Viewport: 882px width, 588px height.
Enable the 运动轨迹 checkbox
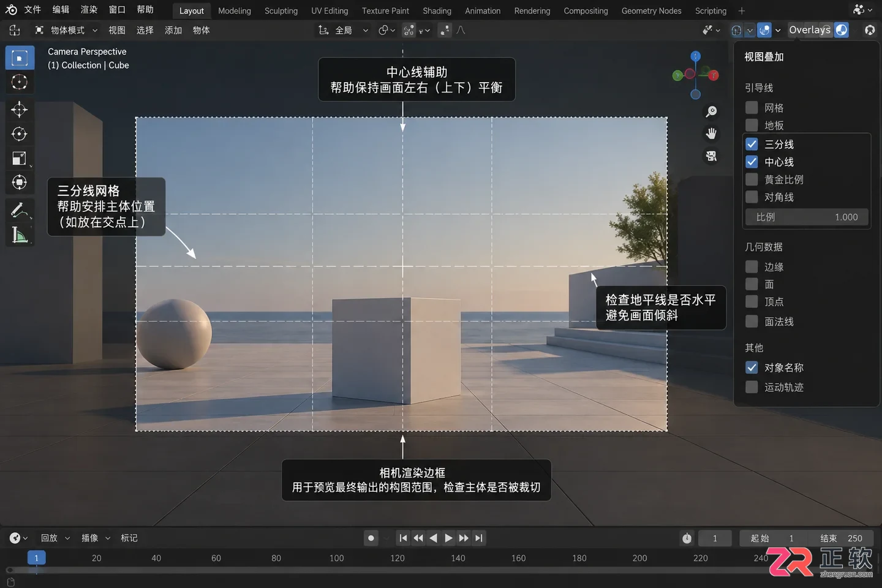coord(752,387)
